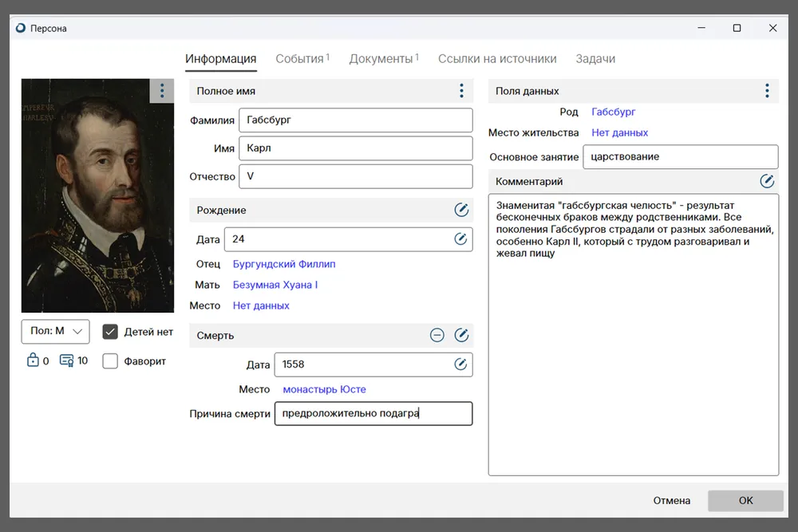This screenshot has height=532, width=798.
Task: Click the Отмена button
Action: point(671,500)
